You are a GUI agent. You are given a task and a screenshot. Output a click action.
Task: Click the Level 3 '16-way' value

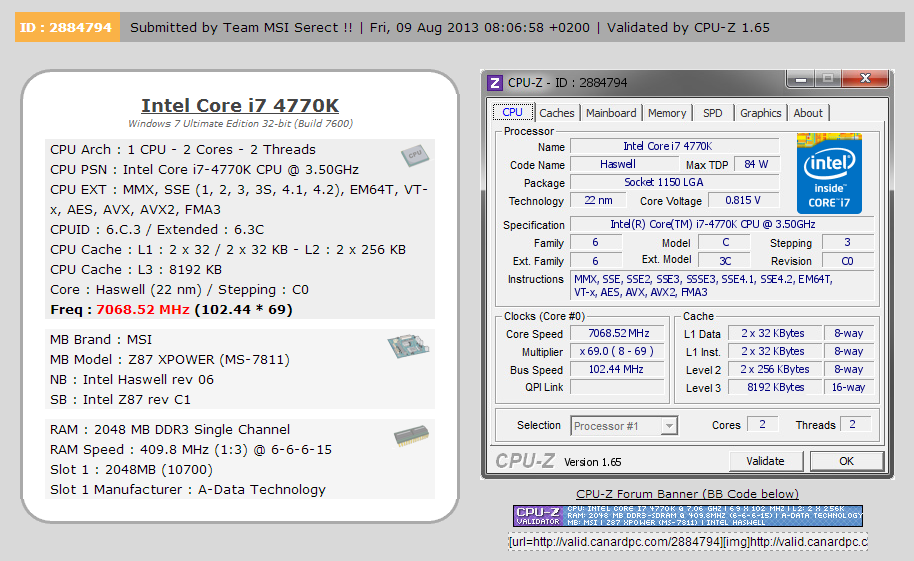pyautogui.click(x=849, y=388)
